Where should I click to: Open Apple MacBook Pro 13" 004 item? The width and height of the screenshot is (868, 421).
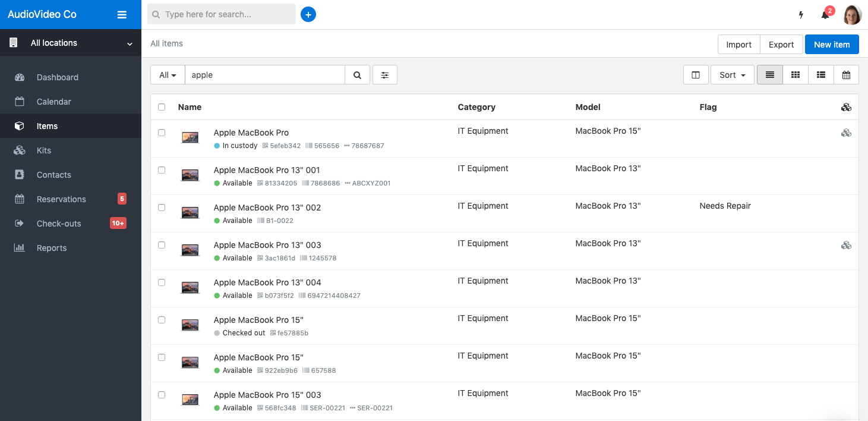point(267,282)
